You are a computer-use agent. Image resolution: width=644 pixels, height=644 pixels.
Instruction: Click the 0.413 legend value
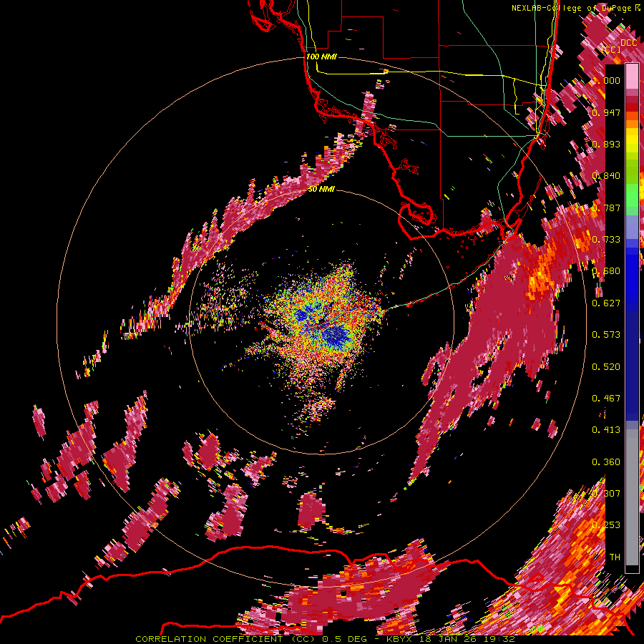coord(606,430)
